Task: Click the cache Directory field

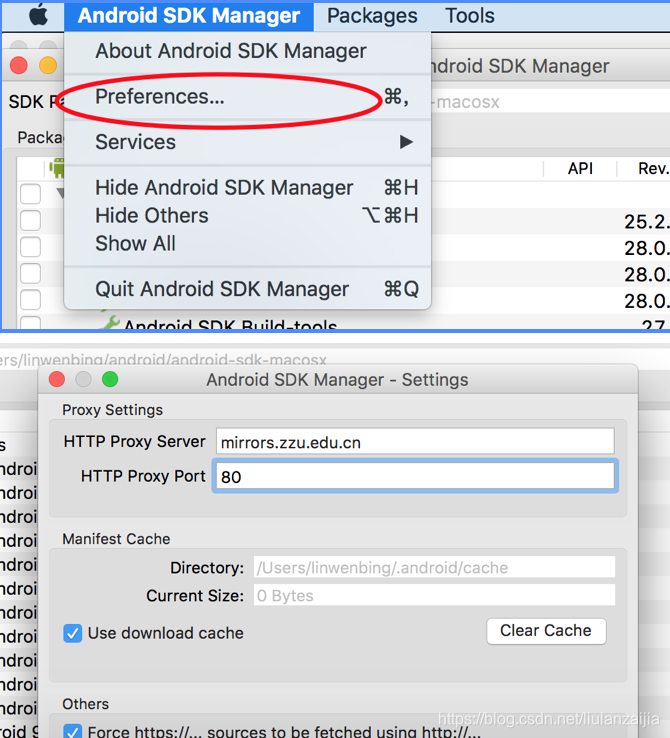Action: (x=434, y=567)
